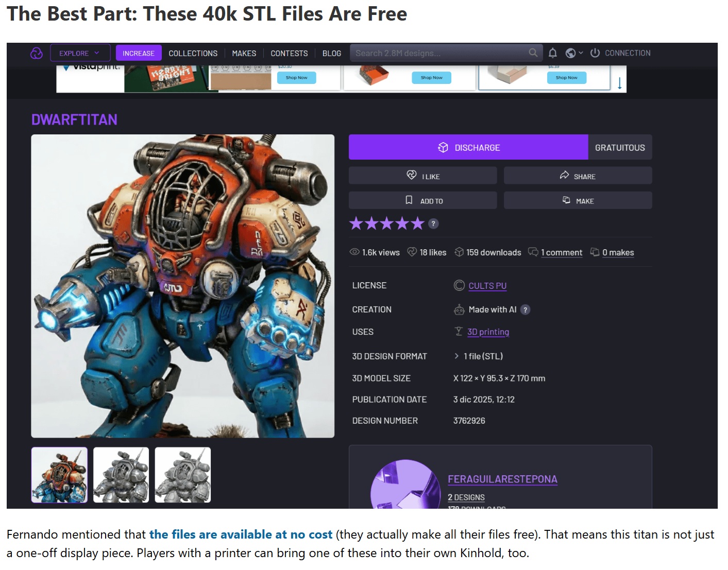Click the MAKE button
The width and height of the screenshot is (728, 570).
(x=578, y=200)
